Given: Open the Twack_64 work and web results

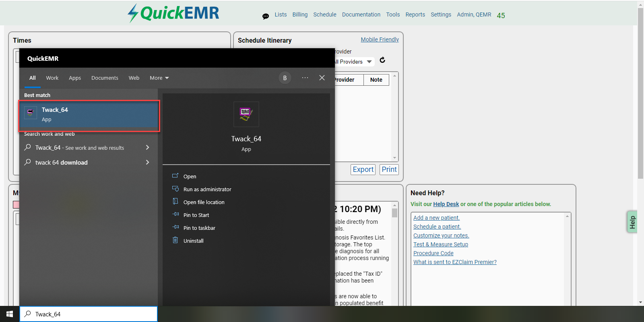Looking at the screenshot, I should [80, 148].
